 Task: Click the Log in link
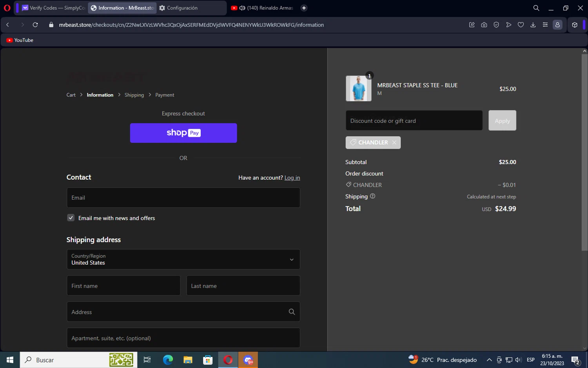click(x=292, y=178)
